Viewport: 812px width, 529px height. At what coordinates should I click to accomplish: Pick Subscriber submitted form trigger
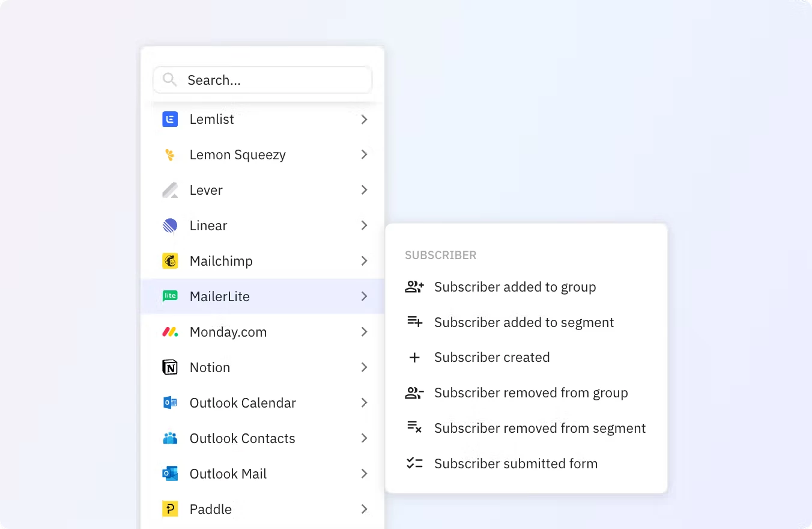[515, 463]
